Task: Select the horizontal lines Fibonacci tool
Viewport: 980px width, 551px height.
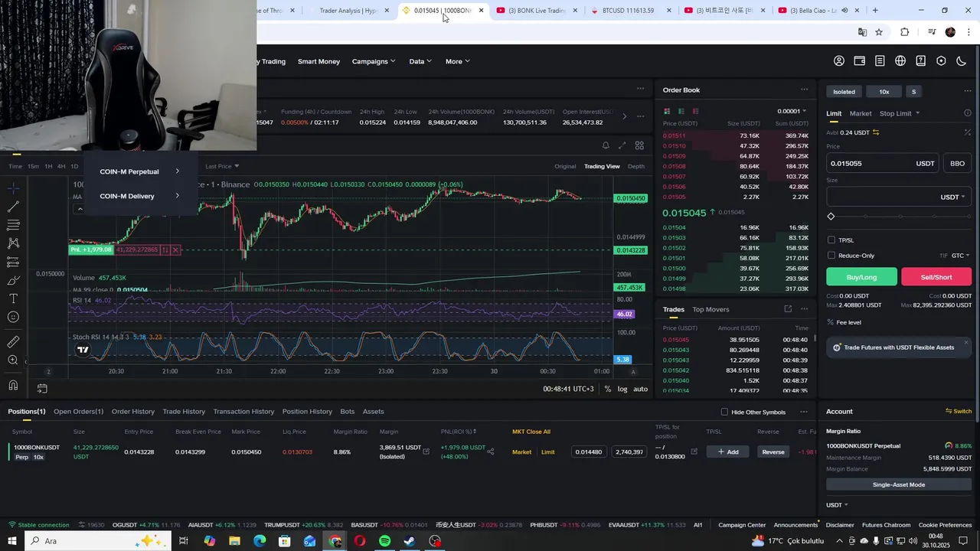Action: (x=13, y=225)
